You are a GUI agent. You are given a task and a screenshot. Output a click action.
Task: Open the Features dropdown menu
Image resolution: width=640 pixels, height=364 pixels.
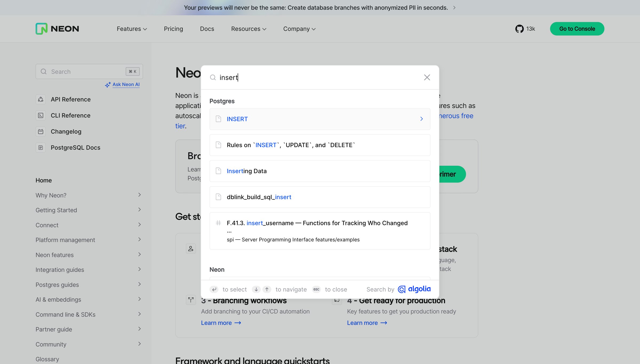tap(132, 29)
